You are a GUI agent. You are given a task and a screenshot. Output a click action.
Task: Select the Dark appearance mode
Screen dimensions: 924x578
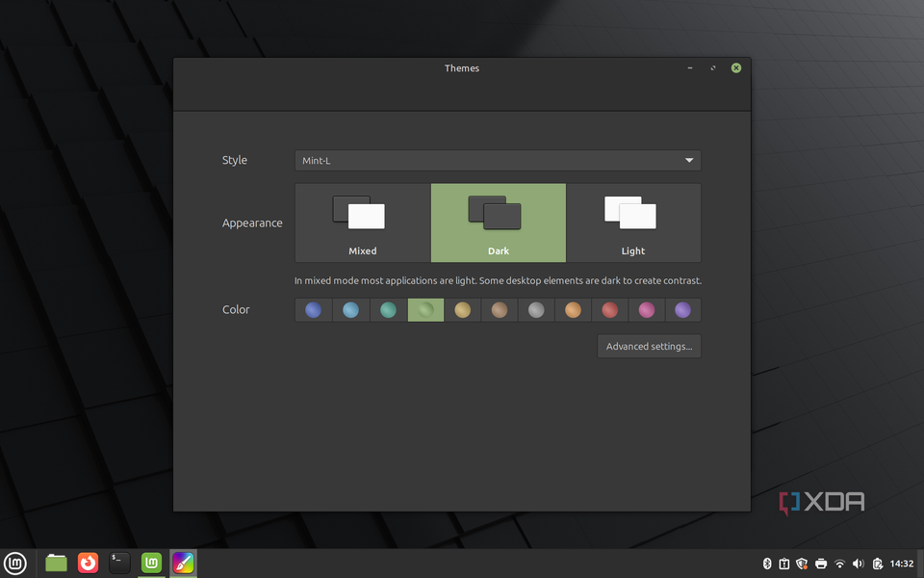click(x=499, y=223)
